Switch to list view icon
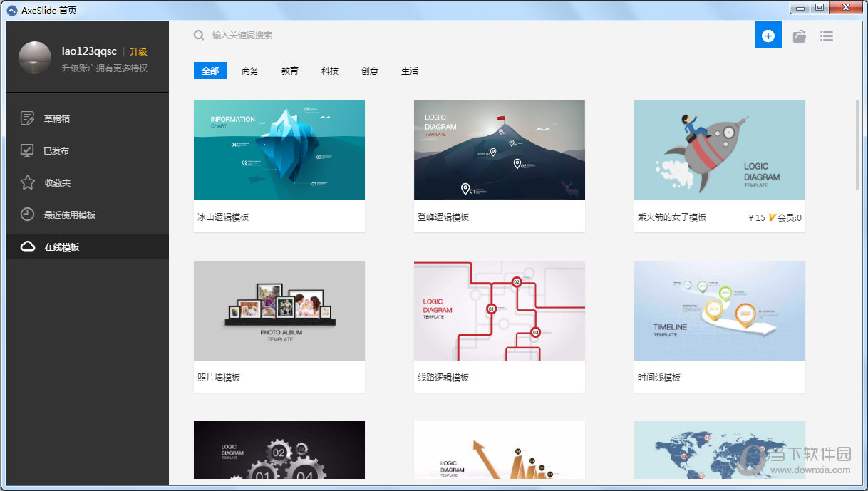The height and width of the screenshot is (491, 868). pos(827,36)
